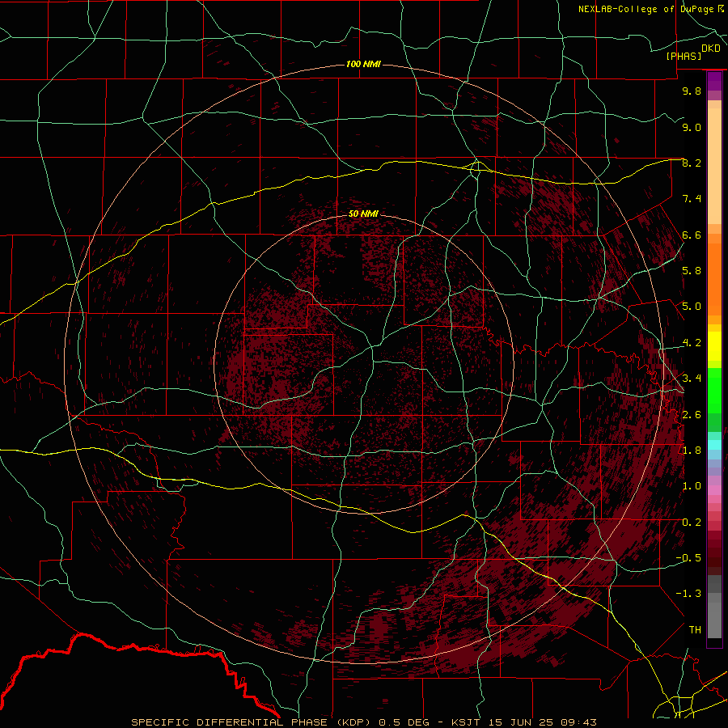This screenshot has width=728, height=728.
Task: Click the 3.4 value on the scale
Action: [x=692, y=379]
